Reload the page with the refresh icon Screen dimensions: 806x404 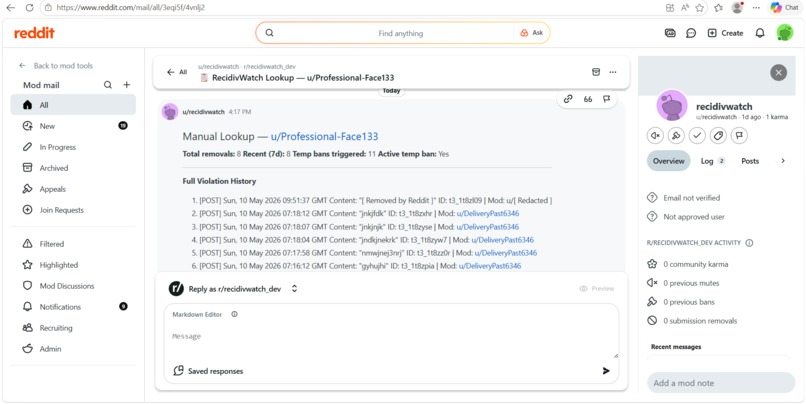click(x=29, y=8)
